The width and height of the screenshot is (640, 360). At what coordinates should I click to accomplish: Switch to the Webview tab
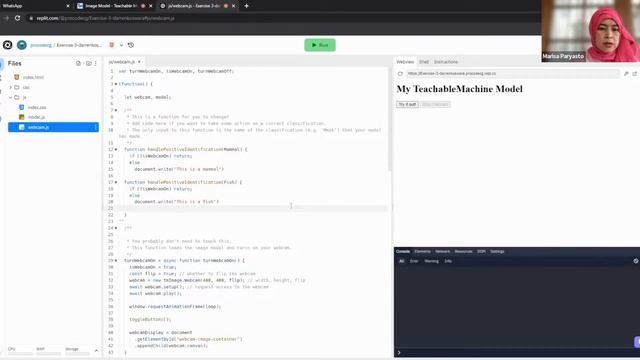[x=405, y=62]
